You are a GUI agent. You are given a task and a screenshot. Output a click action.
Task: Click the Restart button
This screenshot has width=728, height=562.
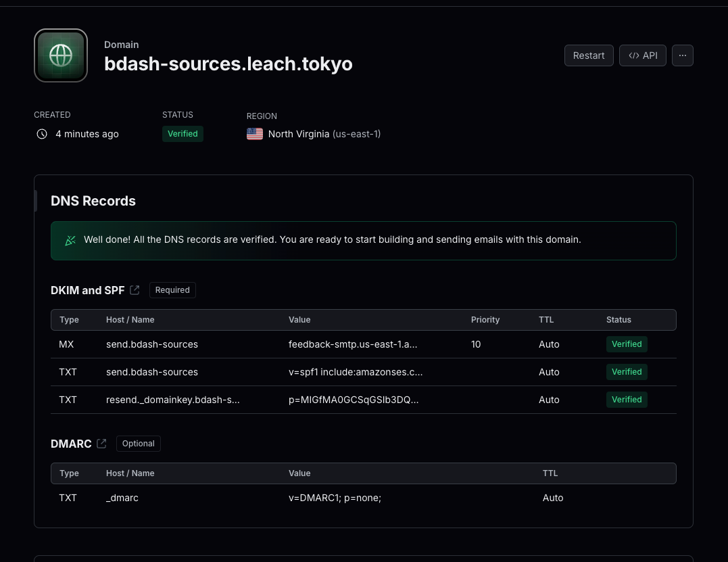coord(588,55)
